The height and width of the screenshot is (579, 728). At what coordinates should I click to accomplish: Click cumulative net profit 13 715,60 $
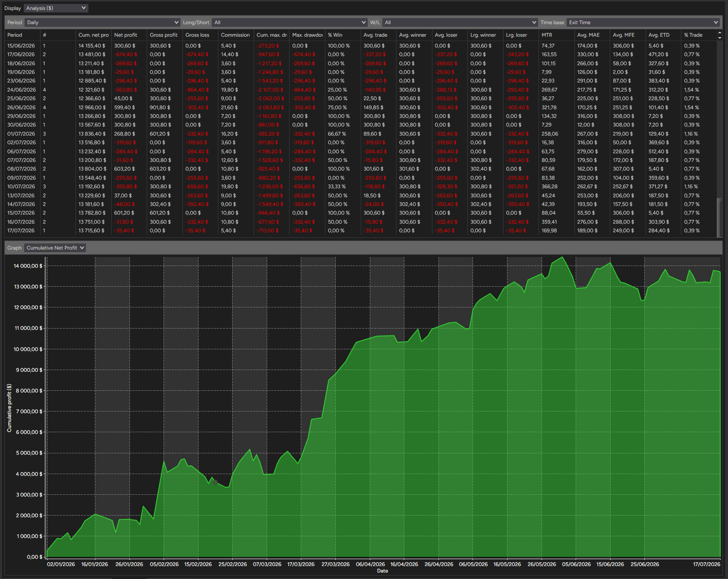91,231
